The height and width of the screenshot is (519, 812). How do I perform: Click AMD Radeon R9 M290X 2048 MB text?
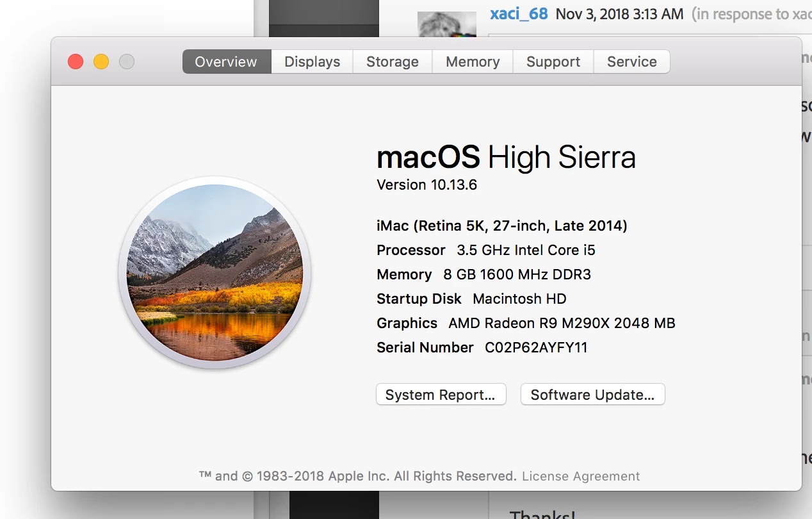[562, 323]
